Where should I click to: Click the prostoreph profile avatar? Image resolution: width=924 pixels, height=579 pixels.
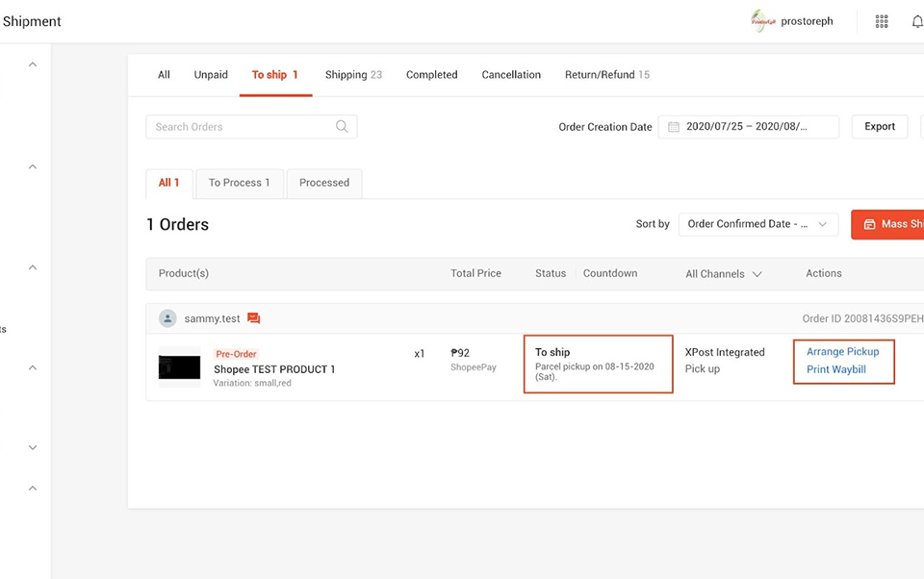(x=760, y=19)
